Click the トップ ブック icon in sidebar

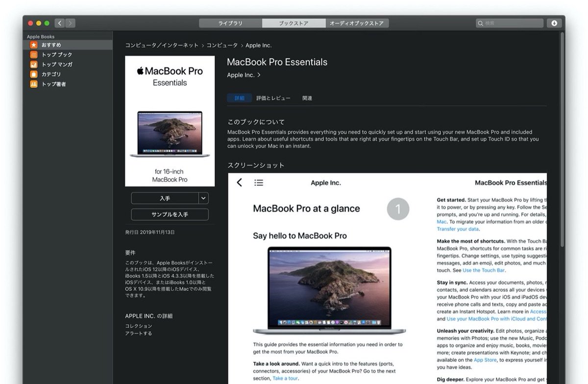(x=34, y=54)
